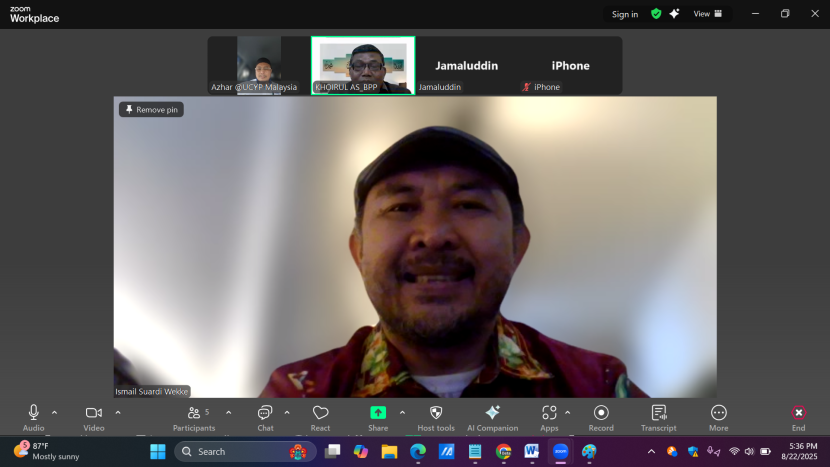Open the View layout menu
The width and height of the screenshot is (830, 467).
point(708,14)
